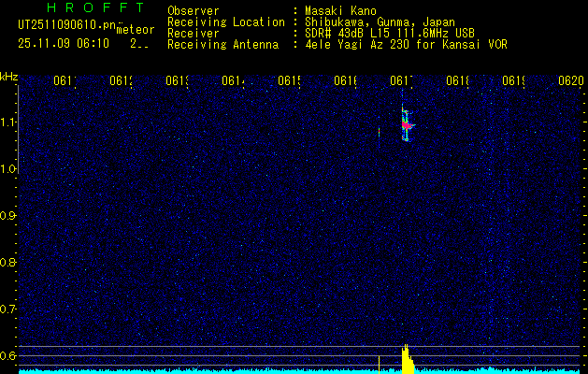Click the 0614 time marker
Viewport: 588px width, 374px height.
[233, 80]
